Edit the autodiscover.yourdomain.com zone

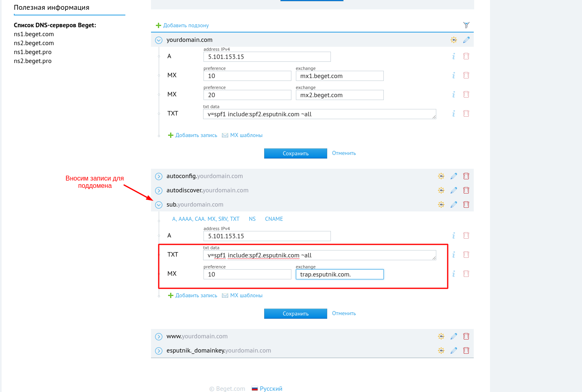[x=454, y=190]
